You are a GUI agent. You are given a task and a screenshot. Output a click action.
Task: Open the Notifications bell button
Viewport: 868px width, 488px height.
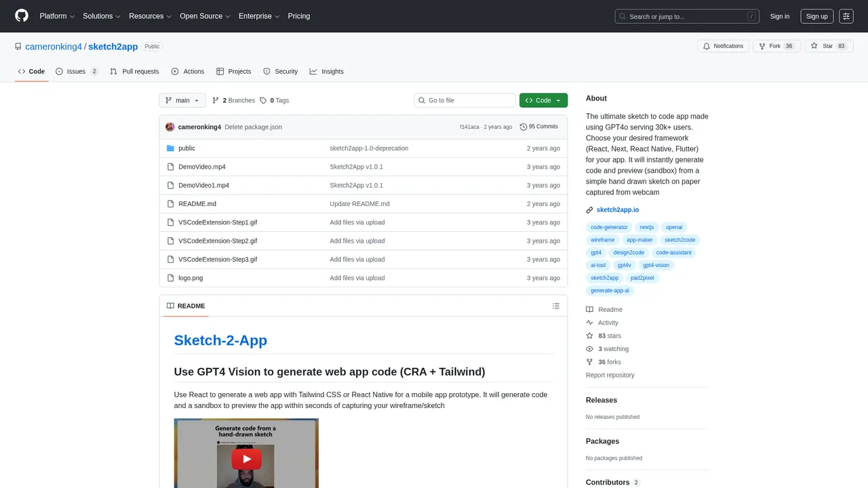[723, 46]
